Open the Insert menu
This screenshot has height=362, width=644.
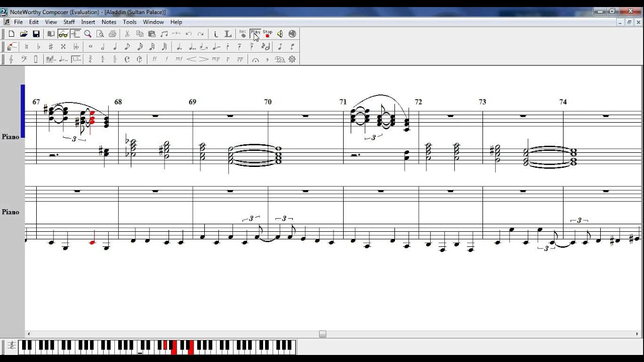[x=88, y=22]
